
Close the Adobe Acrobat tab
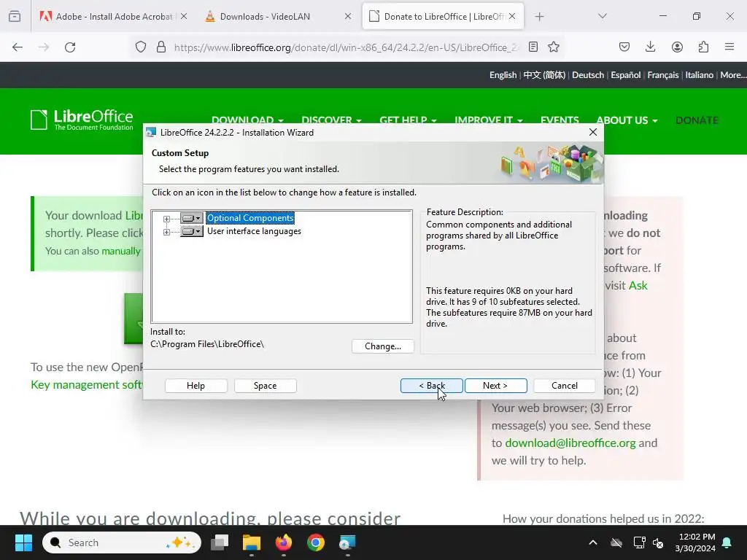[184, 16]
